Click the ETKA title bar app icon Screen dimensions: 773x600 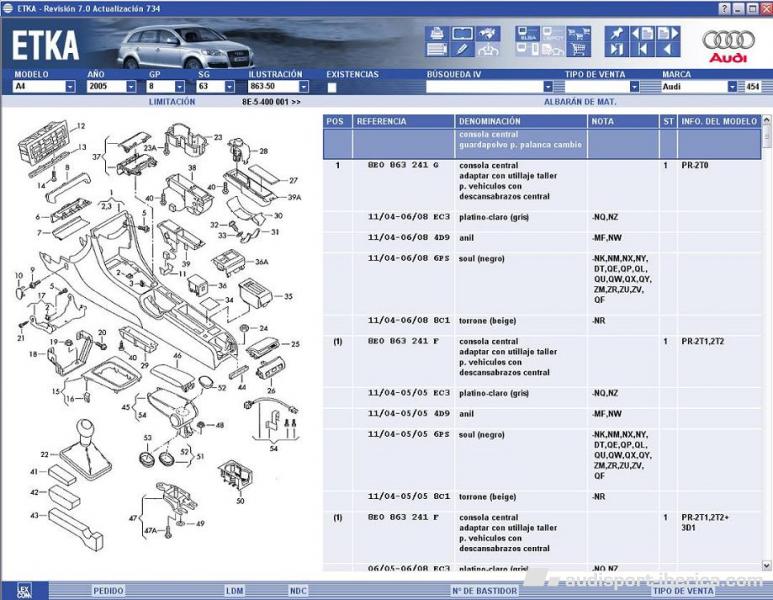click(7, 8)
